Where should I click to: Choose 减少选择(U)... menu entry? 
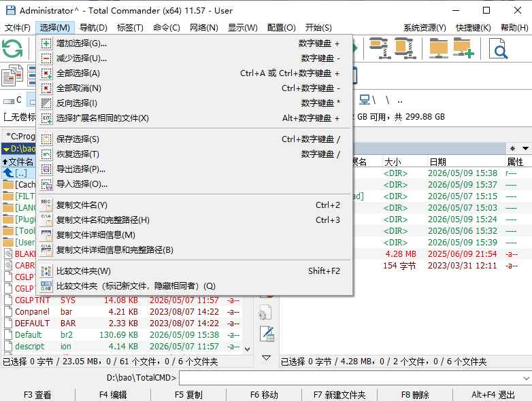(x=195, y=58)
